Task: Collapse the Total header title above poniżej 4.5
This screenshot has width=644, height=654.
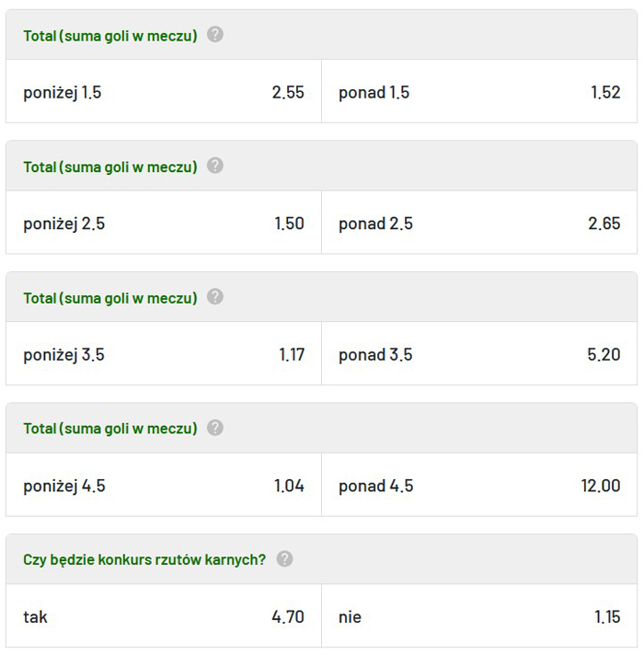Action: 110,429
